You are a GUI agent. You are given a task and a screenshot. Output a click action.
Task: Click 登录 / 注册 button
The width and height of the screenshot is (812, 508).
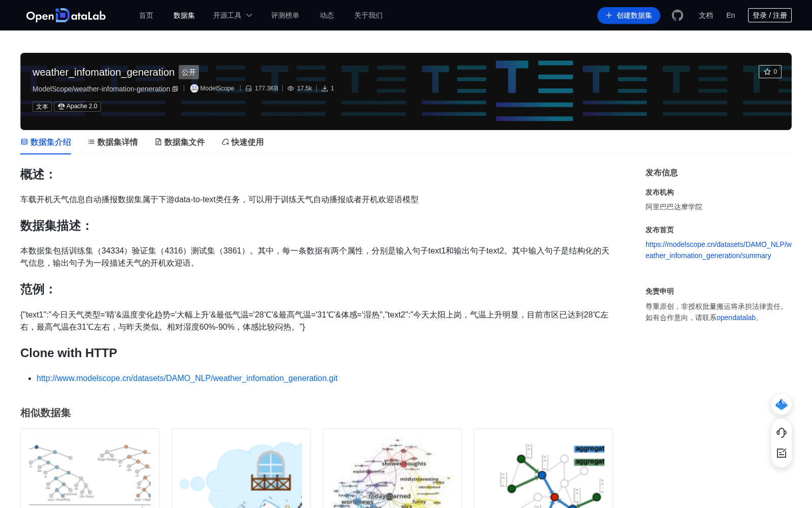click(x=770, y=15)
